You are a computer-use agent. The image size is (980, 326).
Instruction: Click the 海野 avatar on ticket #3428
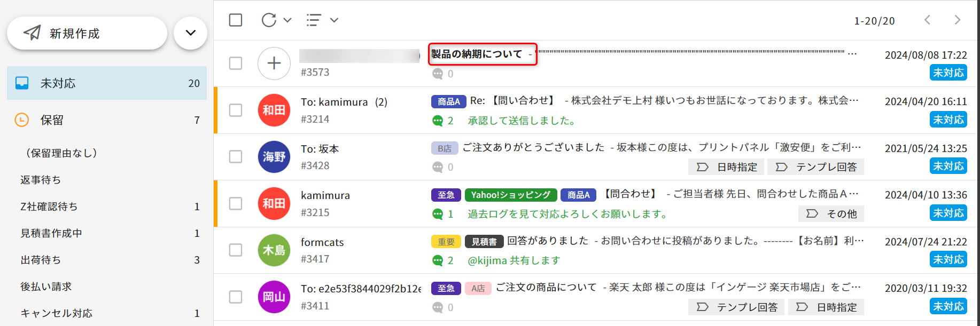click(274, 157)
